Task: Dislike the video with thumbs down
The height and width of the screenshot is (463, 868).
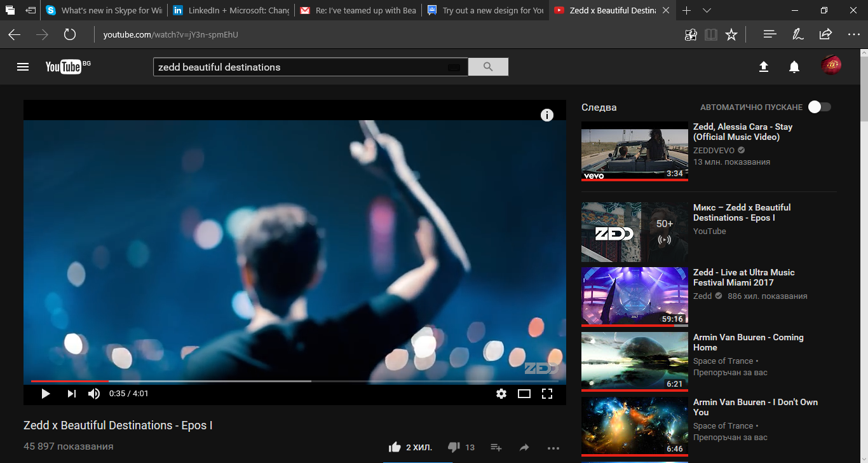Action: [454, 447]
